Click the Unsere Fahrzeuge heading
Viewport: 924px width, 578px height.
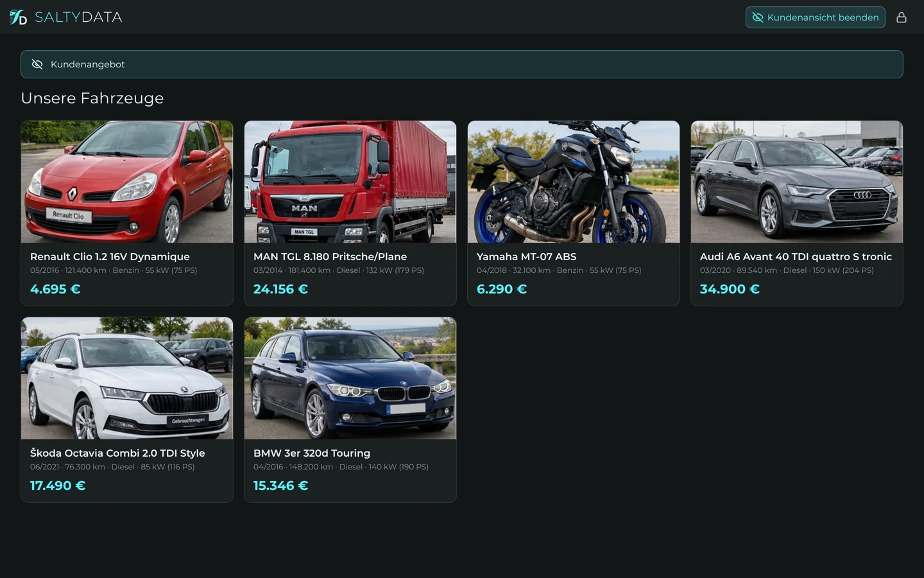point(92,98)
